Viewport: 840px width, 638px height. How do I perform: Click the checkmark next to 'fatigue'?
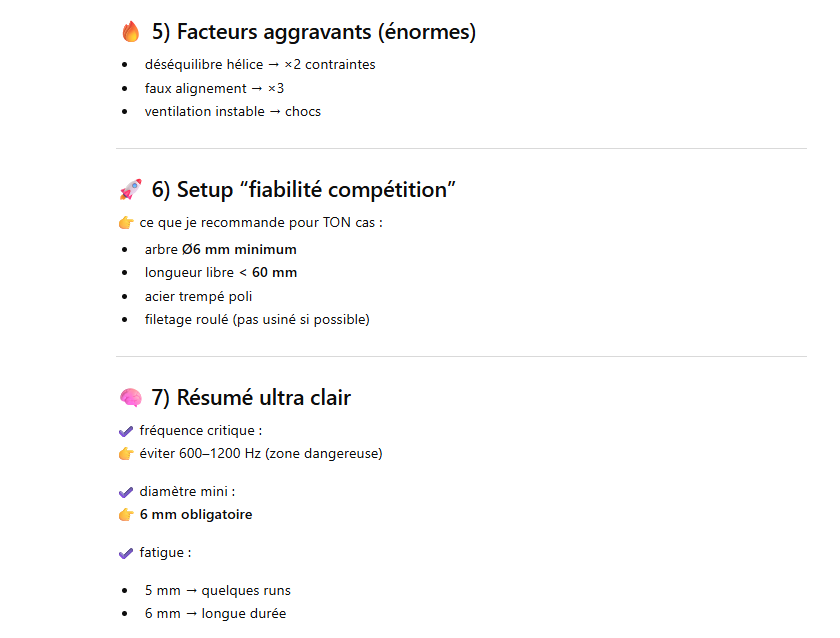tap(126, 553)
